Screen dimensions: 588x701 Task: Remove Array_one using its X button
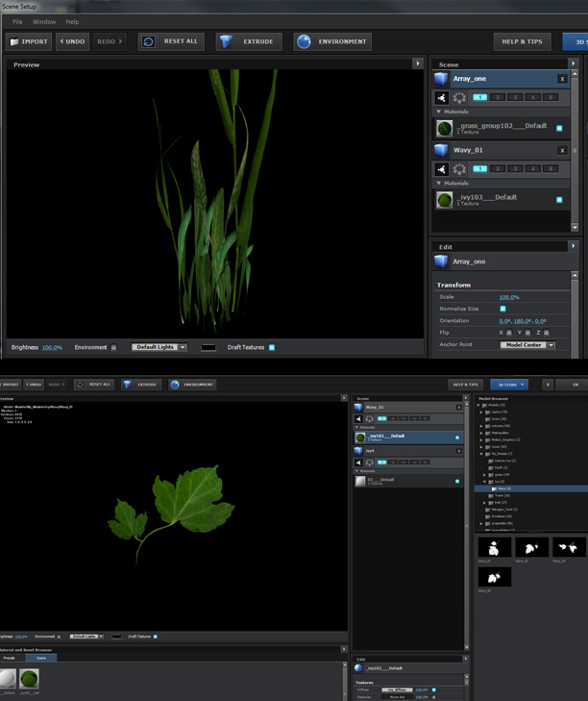(x=562, y=79)
